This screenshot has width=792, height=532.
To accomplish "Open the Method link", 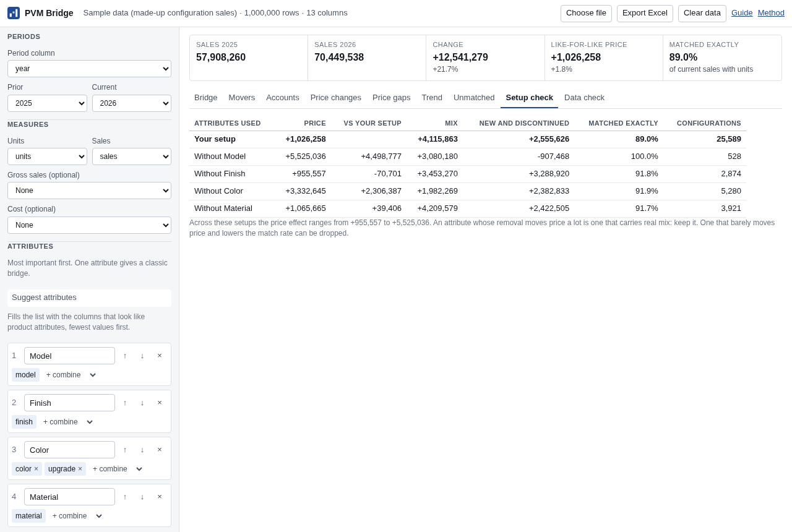I will point(771,13).
